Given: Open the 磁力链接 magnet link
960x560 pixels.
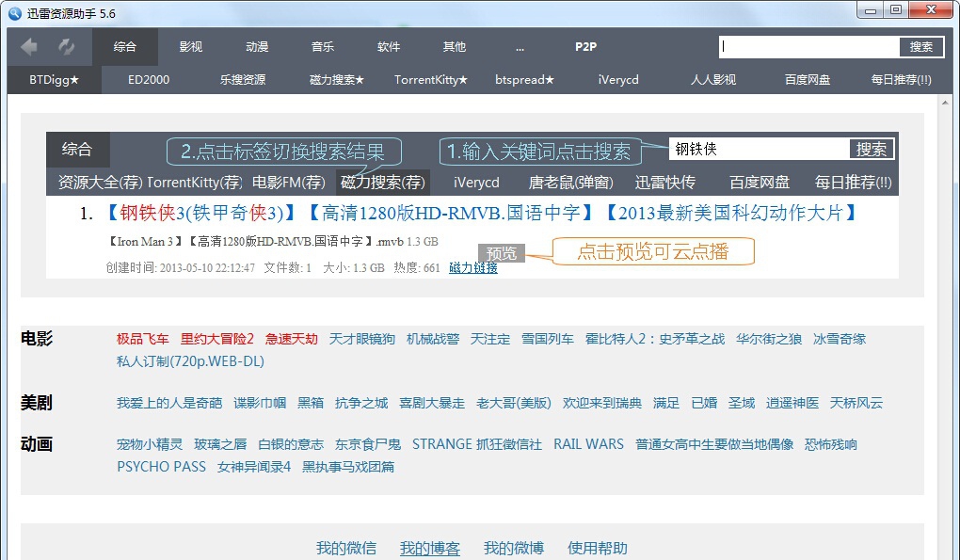Looking at the screenshot, I should coord(473,268).
